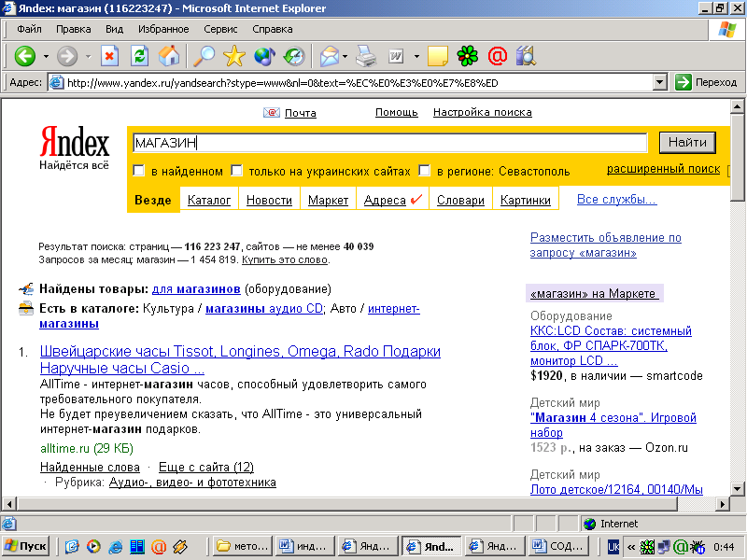Image resolution: width=747 pixels, height=560 pixels.
Task: Expand hidden tray icons with chevron
Action: tap(631, 547)
